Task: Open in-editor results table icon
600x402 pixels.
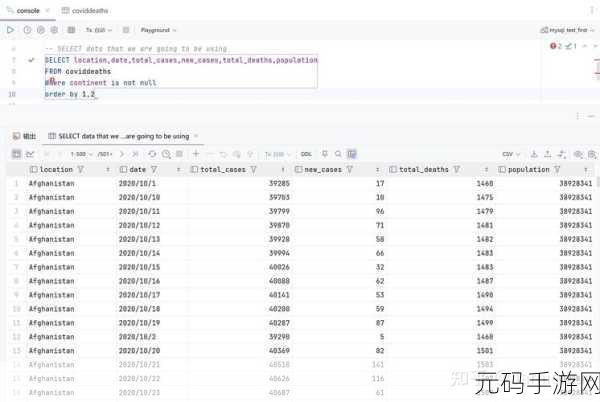Action: pos(71,30)
